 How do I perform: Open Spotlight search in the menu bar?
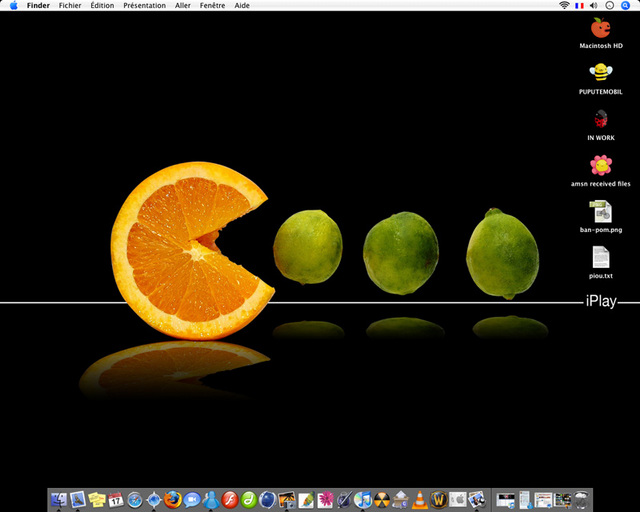click(x=625, y=5)
